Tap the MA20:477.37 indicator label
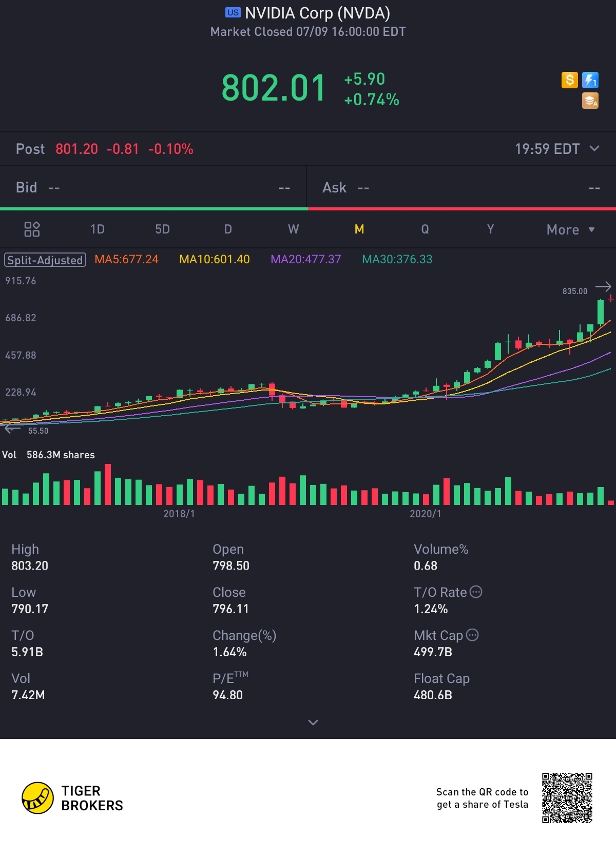Image resolution: width=616 pixels, height=857 pixels. (306, 259)
